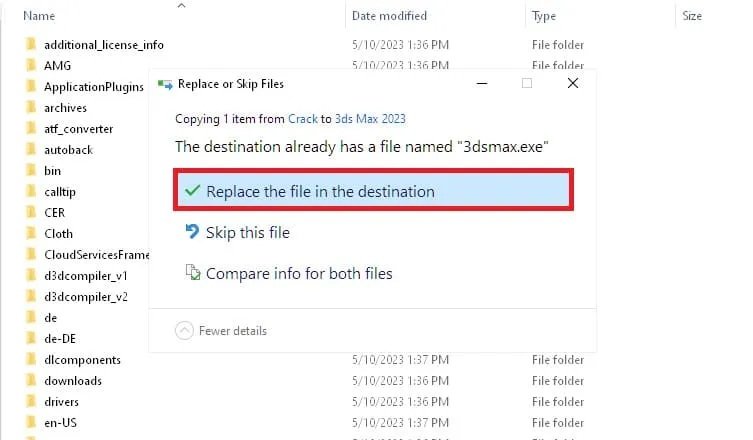Open the 3ds Max 2023 destination link
The height and width of the screenshot is (440, 753).
(371, 118)
